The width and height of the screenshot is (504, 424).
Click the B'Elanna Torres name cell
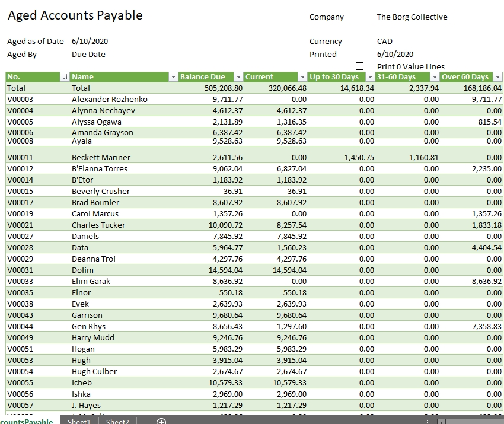[100, 169]
